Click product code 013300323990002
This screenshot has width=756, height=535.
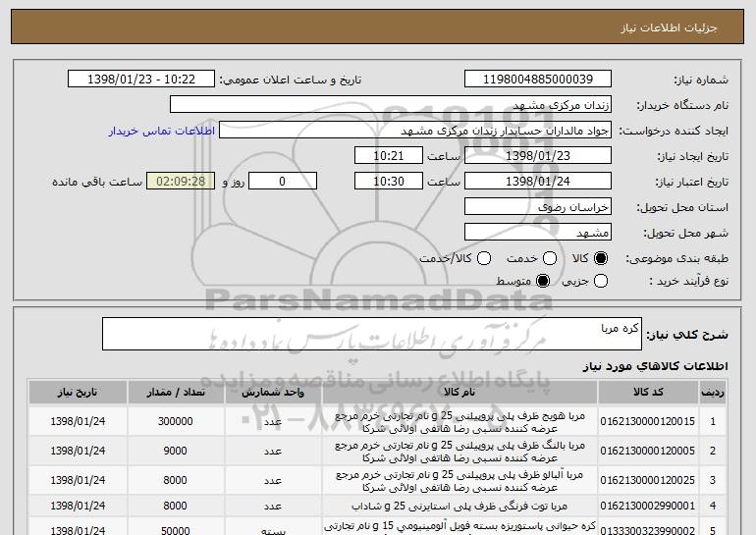pyautogui.click(x=648, y=530)
